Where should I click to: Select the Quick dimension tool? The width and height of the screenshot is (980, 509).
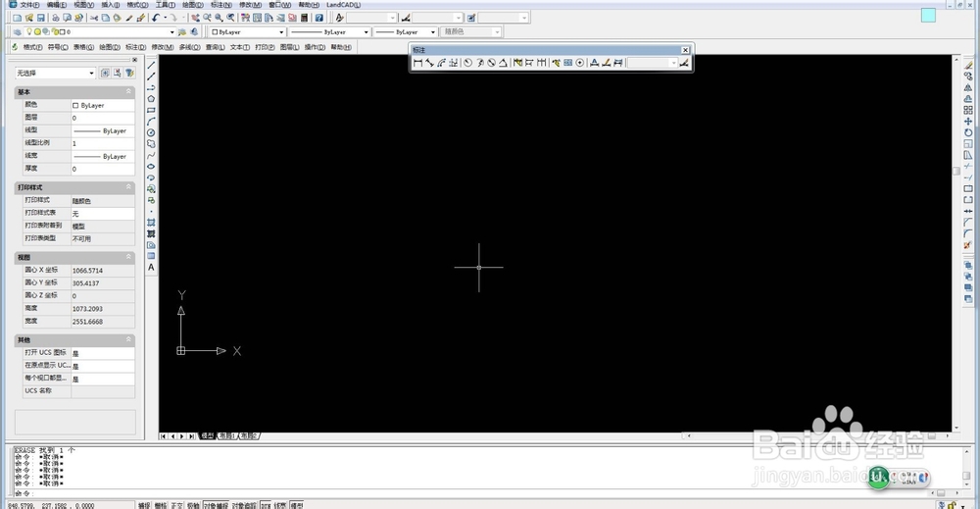coord(517,63)
